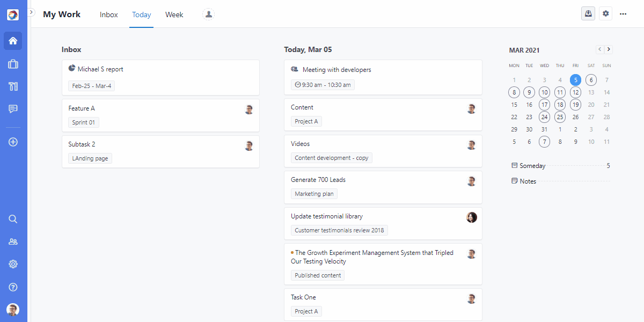
Task: Click the Sprint 01 tag
Action: (x=84, y=122)
